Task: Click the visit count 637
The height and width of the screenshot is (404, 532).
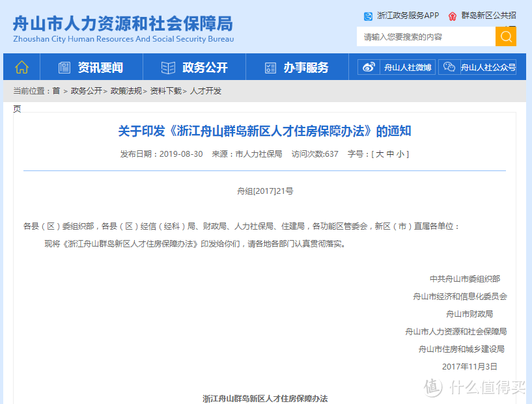Action: point(331,154)
